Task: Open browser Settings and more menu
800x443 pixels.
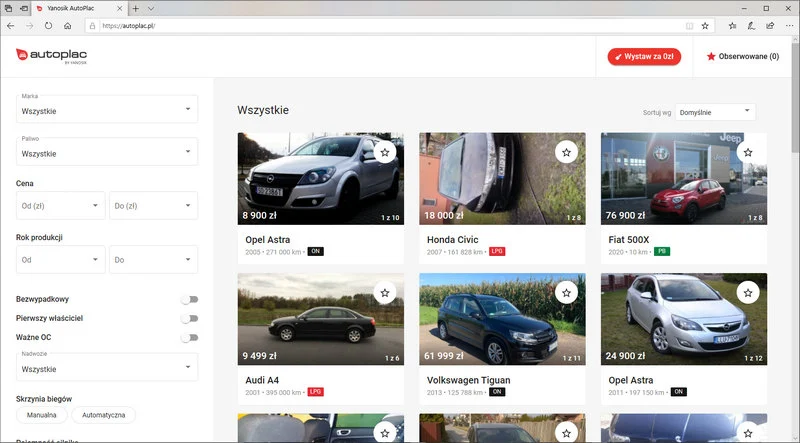Action: (789, 26)
